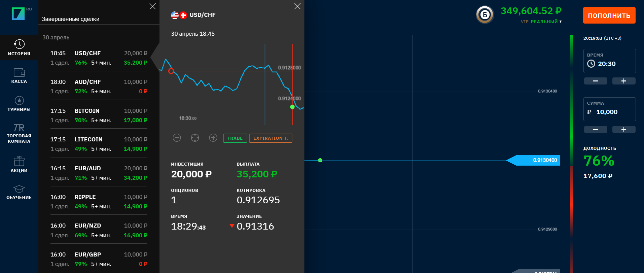Open the Турниры tournaments section
The image size is (644, 273).
tap(19, 104)
